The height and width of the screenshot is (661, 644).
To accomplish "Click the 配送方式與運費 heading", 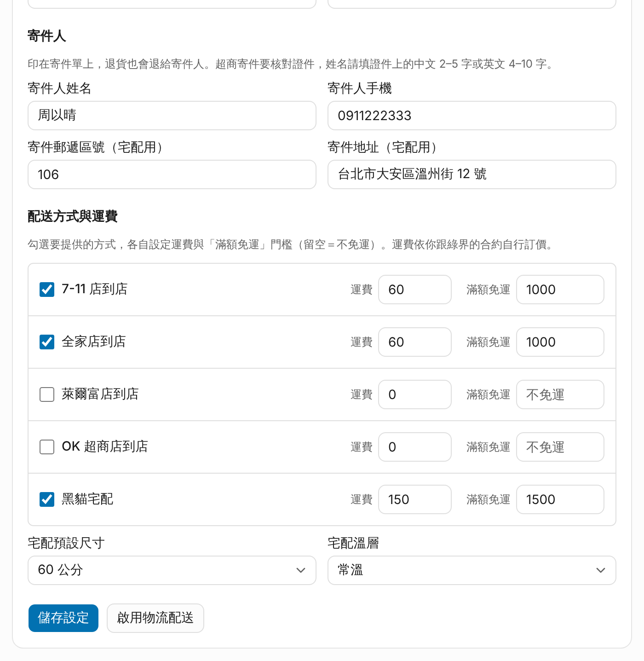I will [x=73, y=216].
